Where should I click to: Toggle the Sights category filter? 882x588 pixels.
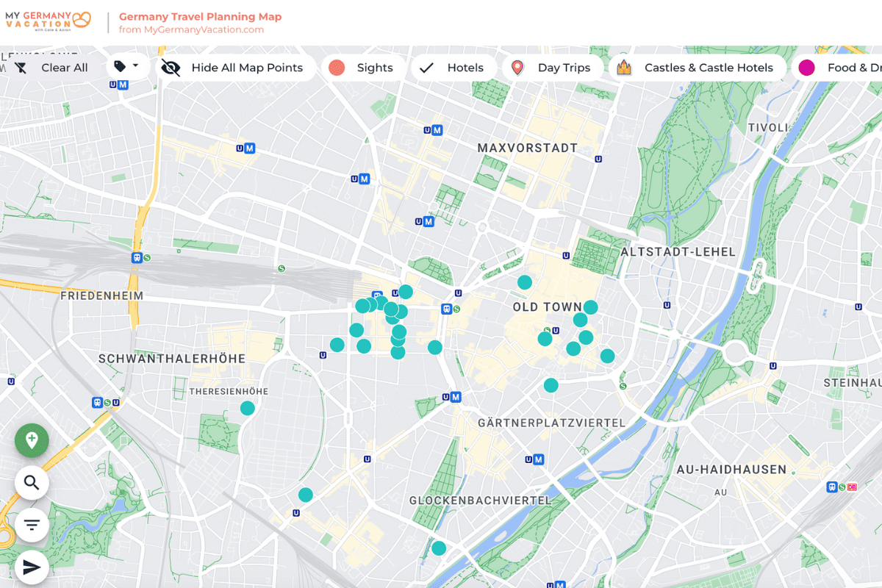click(362, 68)
